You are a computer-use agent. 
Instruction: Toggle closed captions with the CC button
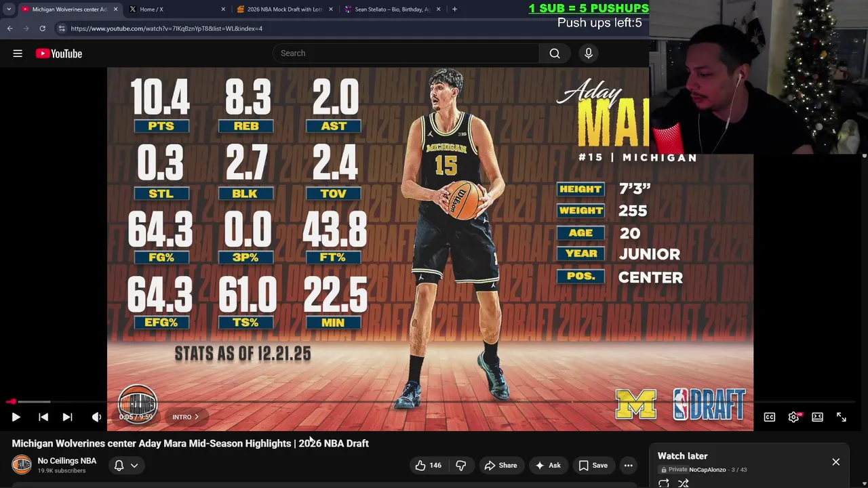coord(770,417)
